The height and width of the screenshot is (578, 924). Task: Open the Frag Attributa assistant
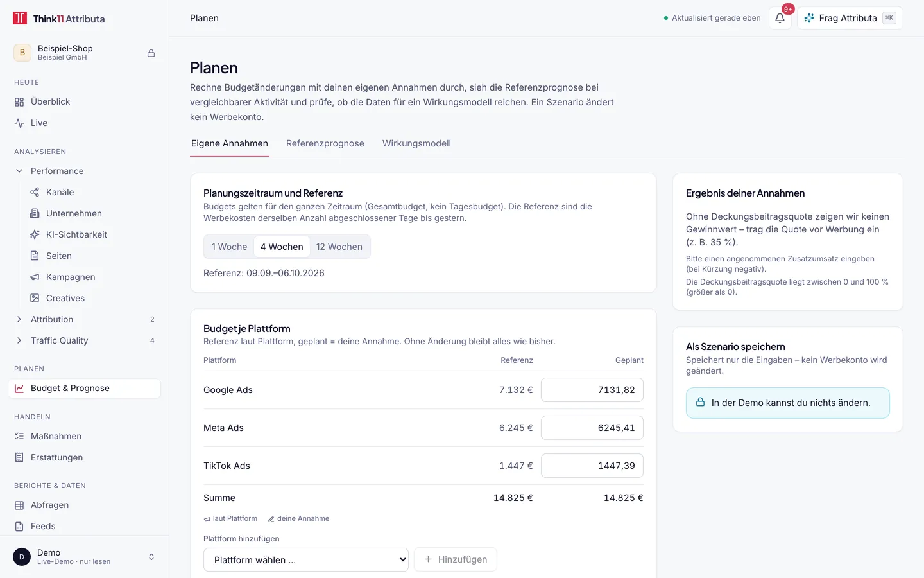coord(850,18)
